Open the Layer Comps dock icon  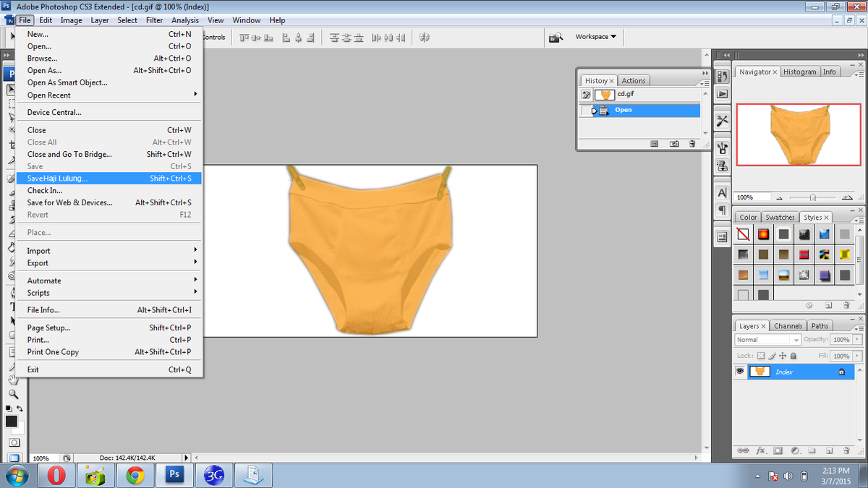point(722,237)
